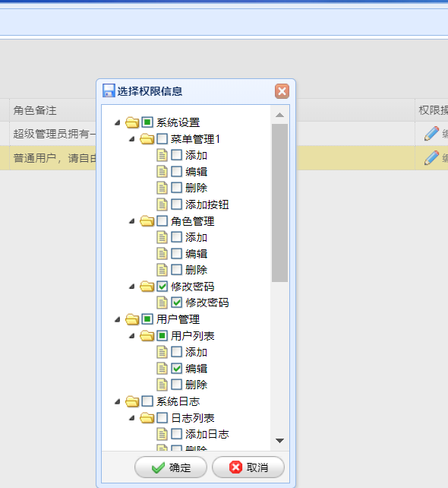
Task: Check the 系统日志 checkbox
Action: pos(147,401)
